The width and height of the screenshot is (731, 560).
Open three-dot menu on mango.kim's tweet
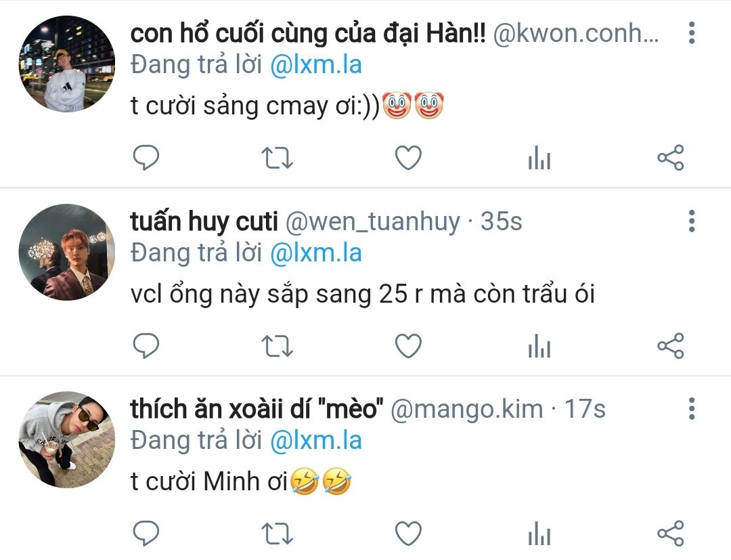tap(692, 409)
